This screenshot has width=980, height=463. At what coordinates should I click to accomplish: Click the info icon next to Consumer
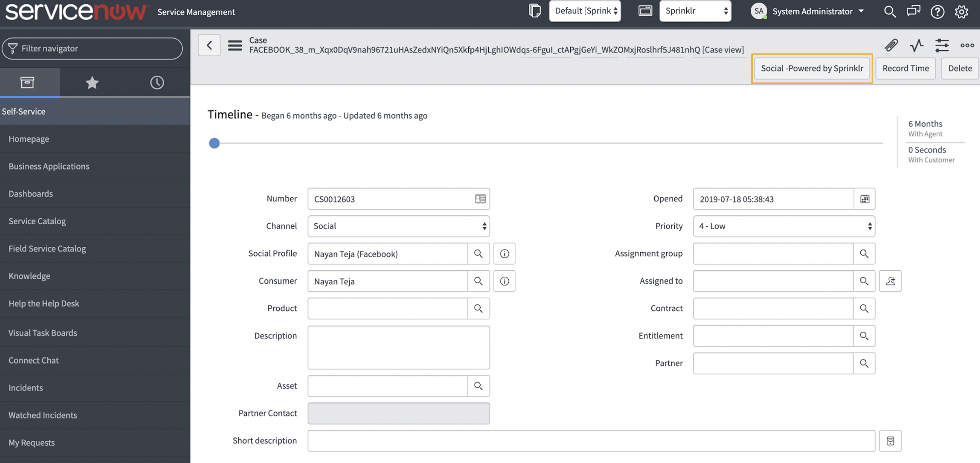click(505, 280)
